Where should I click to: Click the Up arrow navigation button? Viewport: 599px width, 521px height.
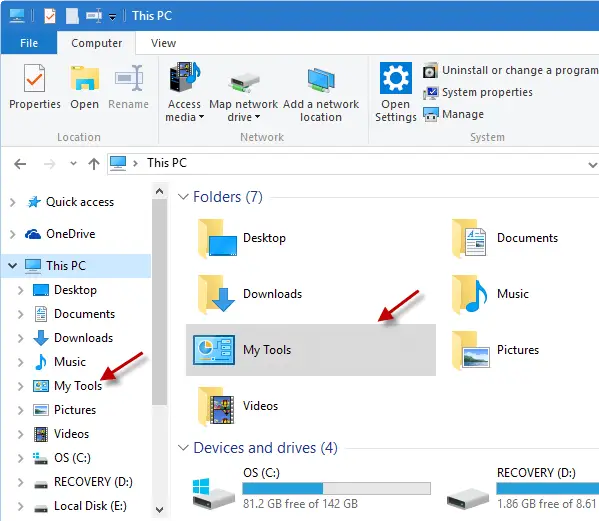[x=94, y=164]
